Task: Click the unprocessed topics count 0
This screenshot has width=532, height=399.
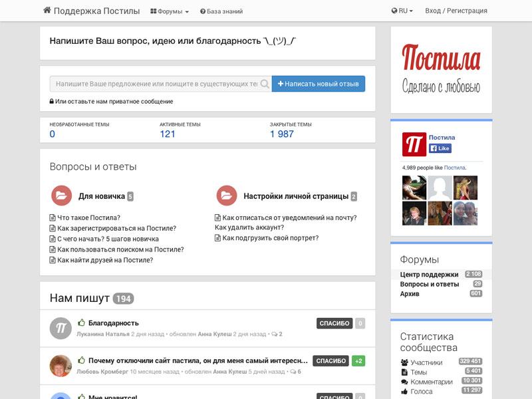Action: (x=53, y=134)
